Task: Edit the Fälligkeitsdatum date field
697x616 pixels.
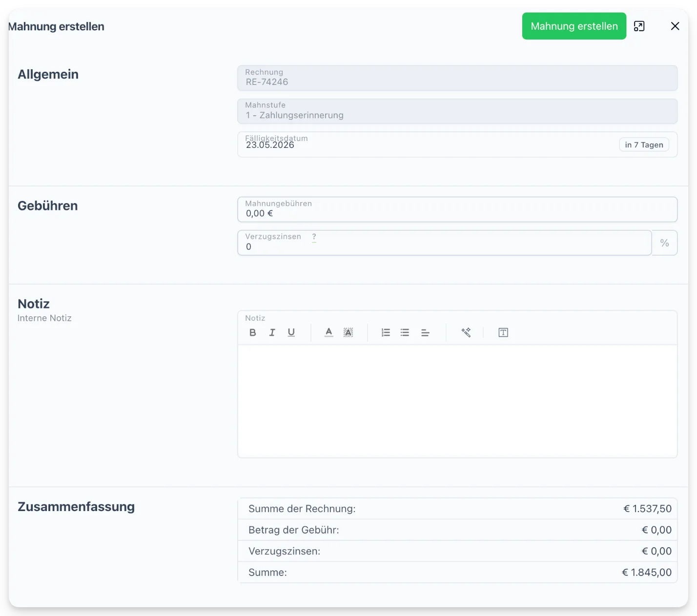Action: (457, 144)
